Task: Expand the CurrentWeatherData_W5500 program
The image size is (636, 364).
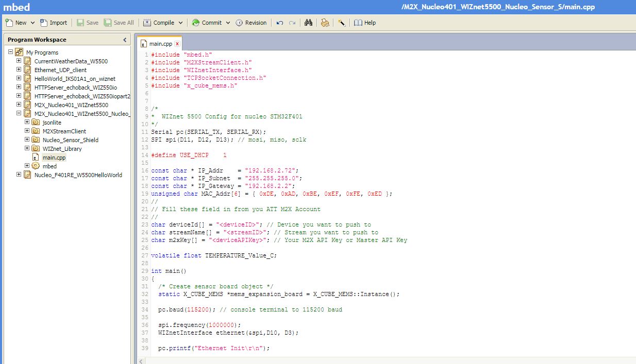Action: tap(19, 61)
